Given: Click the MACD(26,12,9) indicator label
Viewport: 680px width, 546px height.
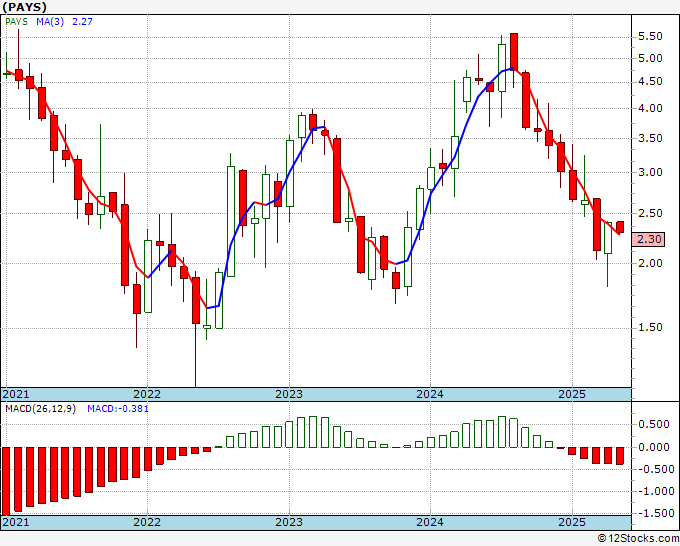Looking at the screenshot, I should [x=40, y=409].
